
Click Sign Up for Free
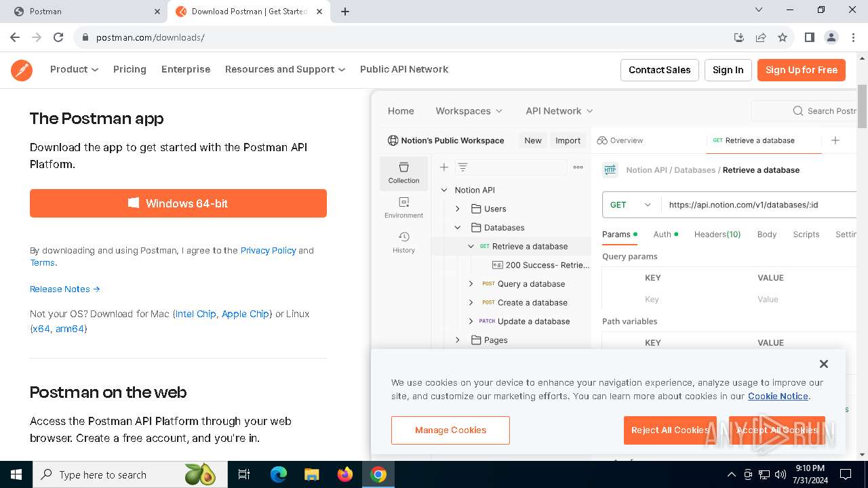(x=802, y=70)
